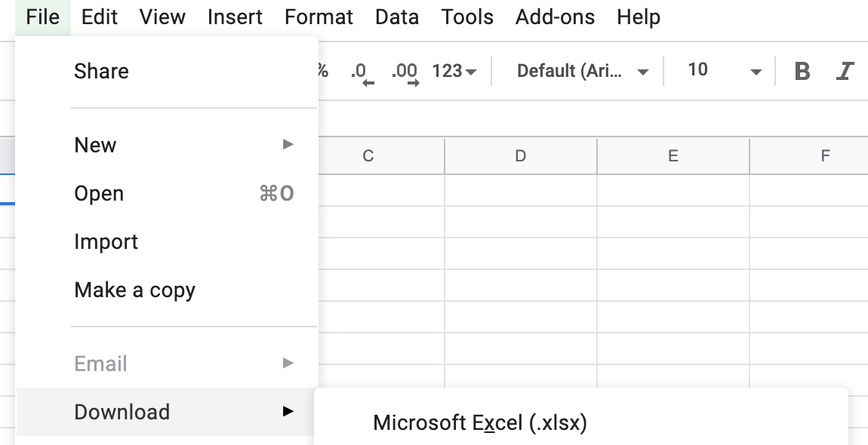This screenshot has width=868, height=445.
Task: Select Share from the File menu
Action: [x=101, y=72]
